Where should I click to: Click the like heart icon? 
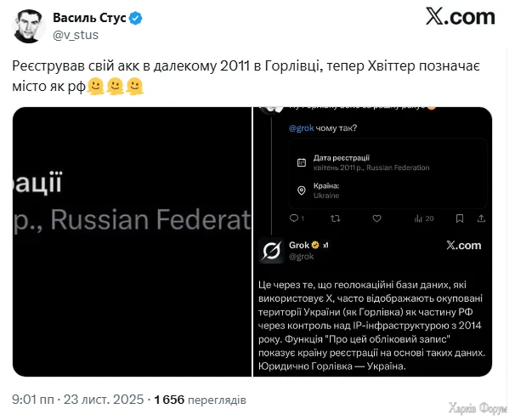pos(376,219)
